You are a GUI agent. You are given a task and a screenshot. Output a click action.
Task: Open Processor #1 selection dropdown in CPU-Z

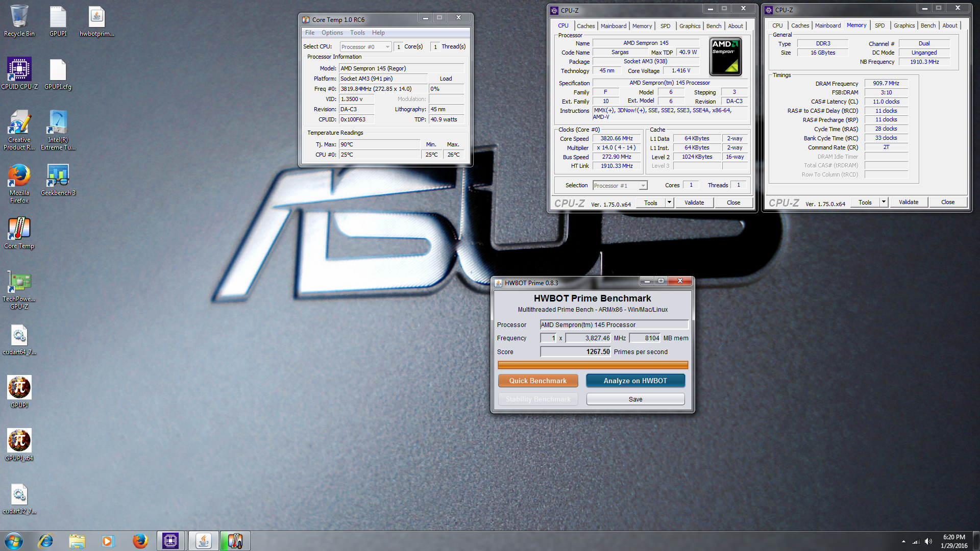(620, 186)
